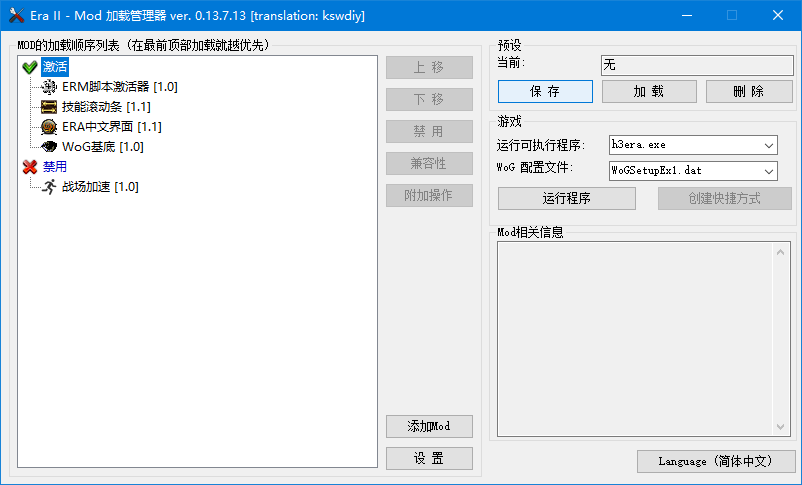
Task: Open 设置 settings button
Action: 429,458
